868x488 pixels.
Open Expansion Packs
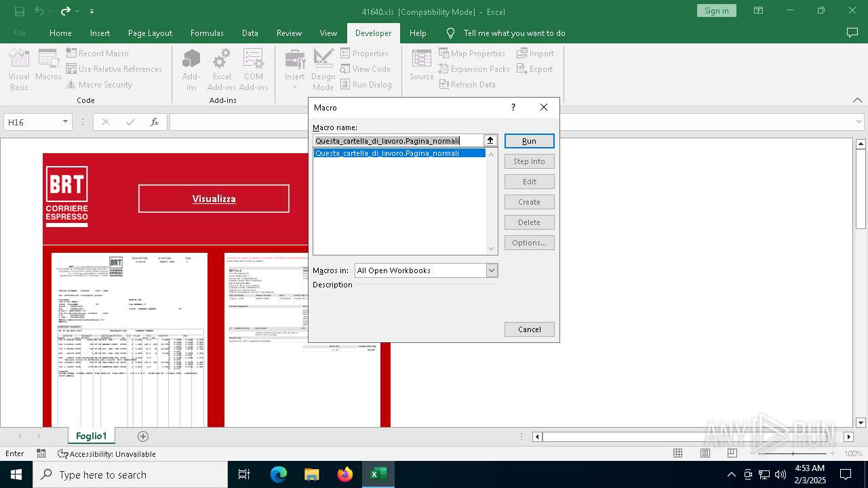click(x=474, y=69)
